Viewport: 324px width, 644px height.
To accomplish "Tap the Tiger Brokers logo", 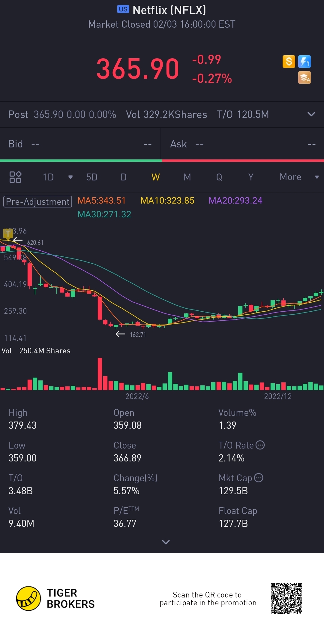I will pyautogui.click(x=55, y=598).
